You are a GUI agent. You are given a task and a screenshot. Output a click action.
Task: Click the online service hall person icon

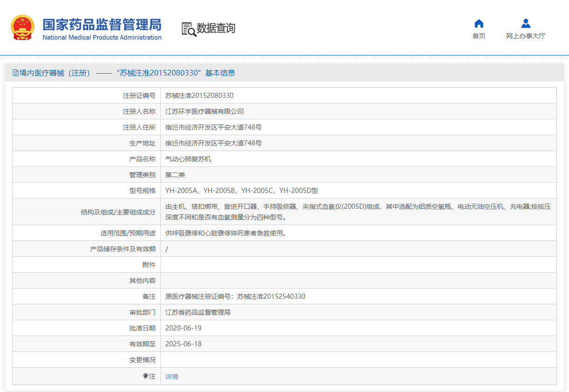pos(526,23)
